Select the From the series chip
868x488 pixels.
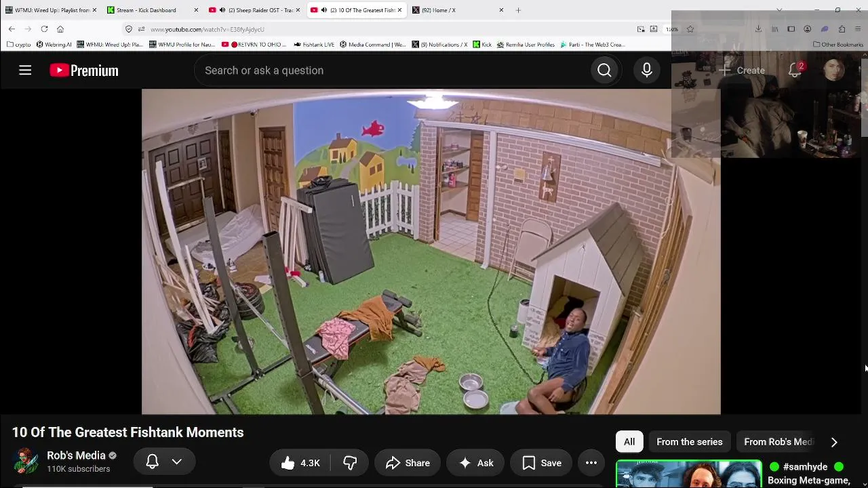[x=690, y=442]
